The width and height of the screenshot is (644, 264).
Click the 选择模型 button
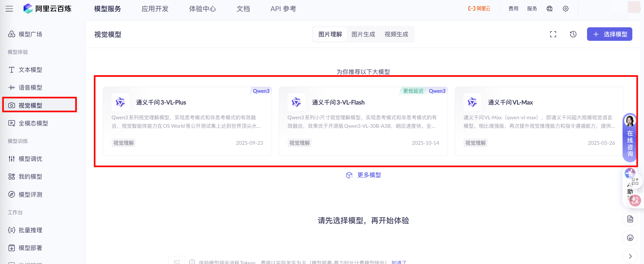(610, 34)
